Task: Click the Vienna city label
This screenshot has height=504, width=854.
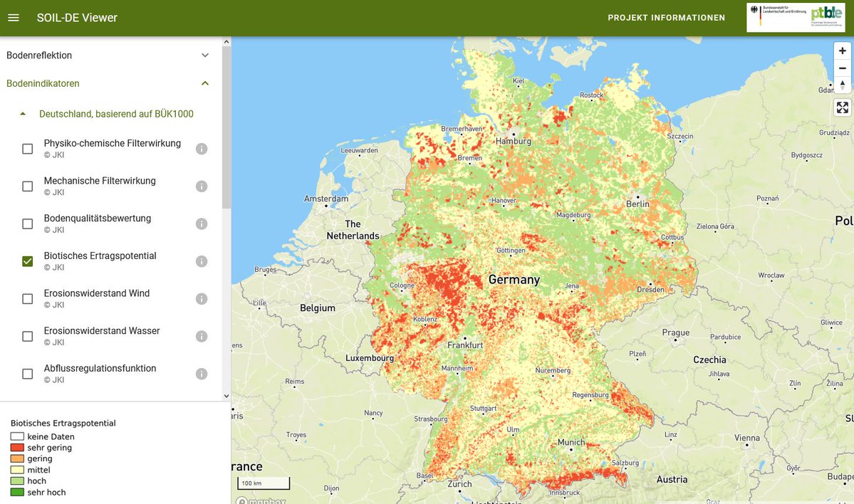Action: (x=746, y=438)
